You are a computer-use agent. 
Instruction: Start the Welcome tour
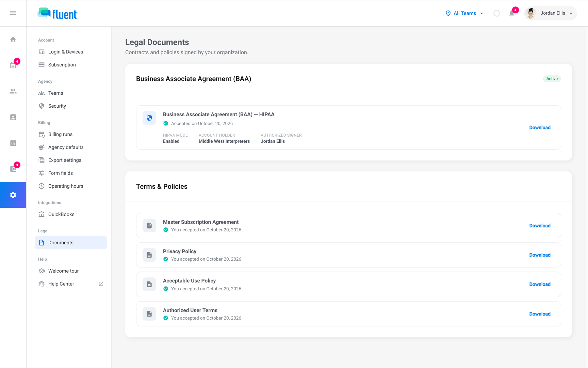pyautogui.click(x=71, y=271)
